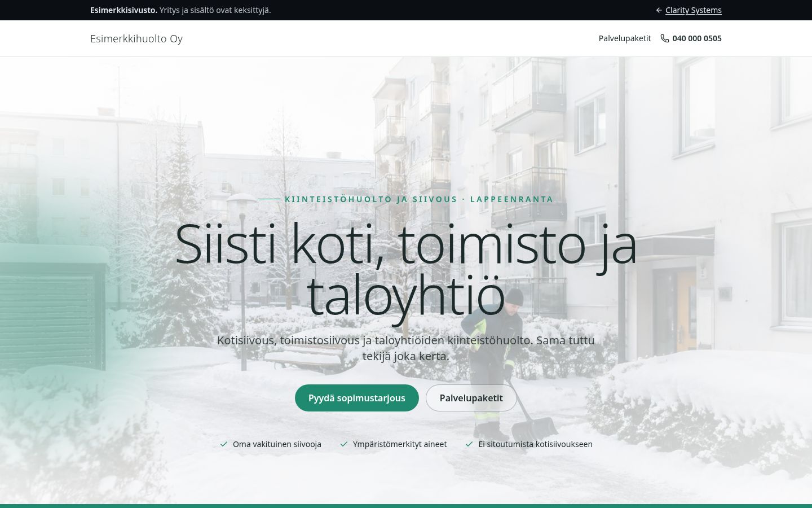Viewport: 812px width, 508px height.
Task: Open Palvelupaketit in the header navigation
Action: pos(625,38)
